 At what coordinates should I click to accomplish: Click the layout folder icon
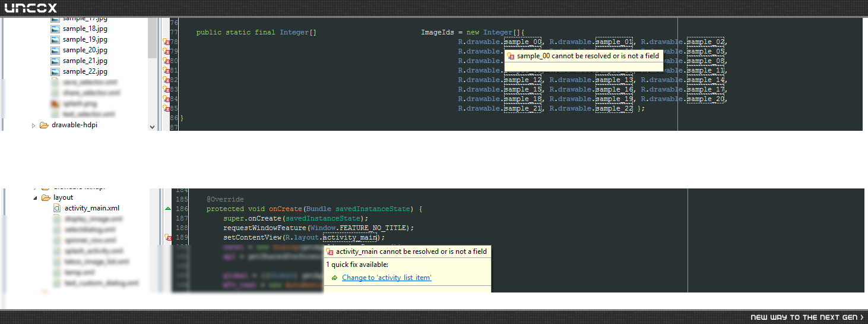pyautogui.click(x=46, y=197)
